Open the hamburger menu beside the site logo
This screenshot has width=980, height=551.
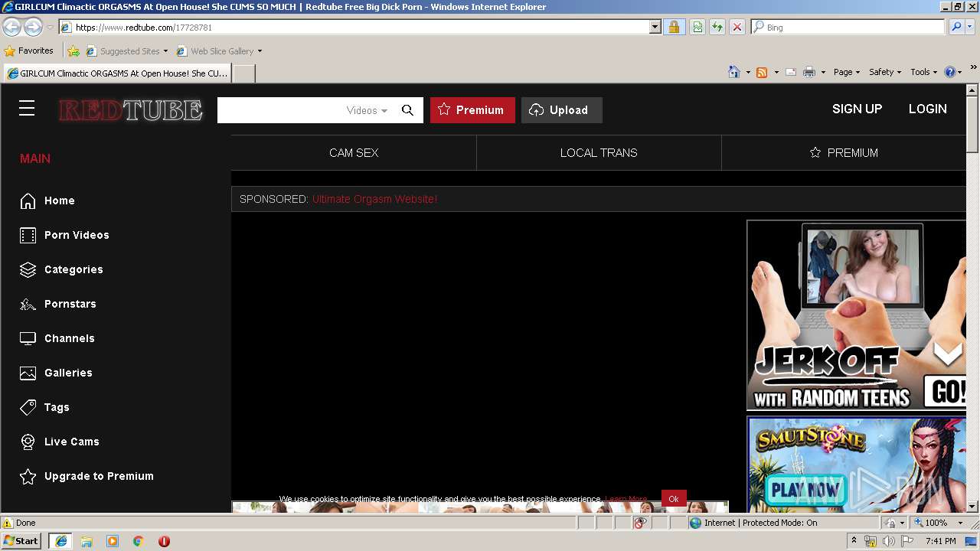point(27,109)
